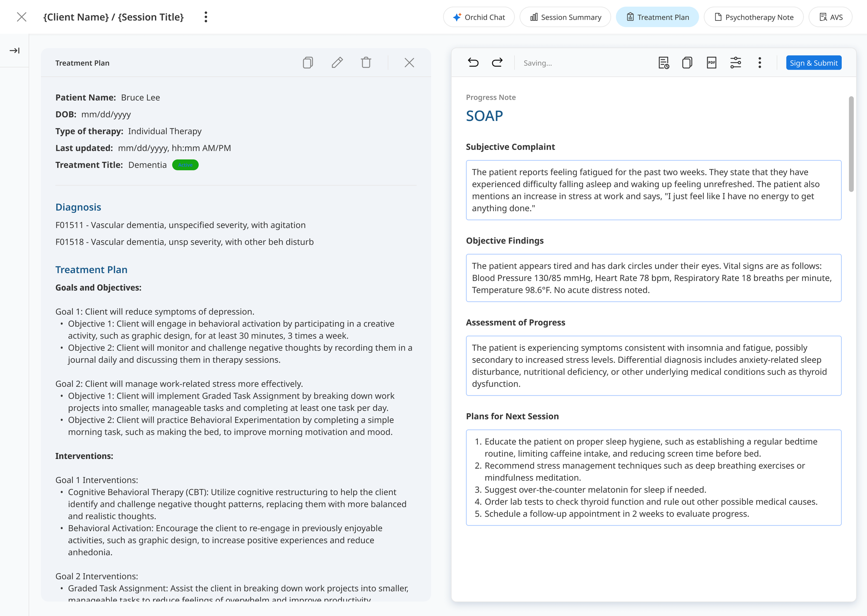Open note settings sliders icon
This screenshot has height=616, width=867.
pyautogui.click(x=735, y=63)
